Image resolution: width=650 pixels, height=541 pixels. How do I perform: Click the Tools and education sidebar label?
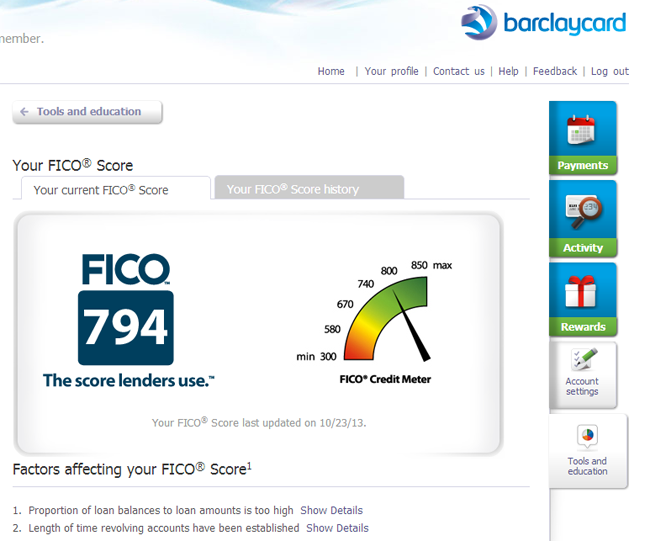(587, 466)
